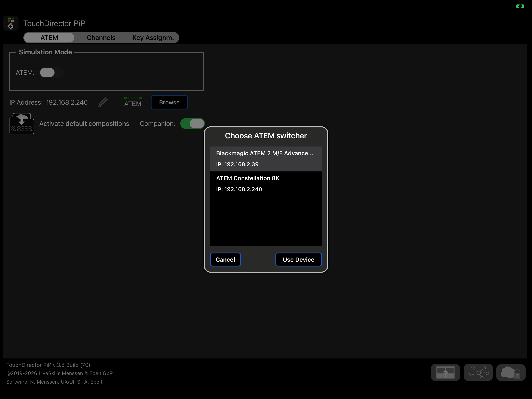The image size is (532, 399).
Task: Switch to the Channels tab
Action: [x=101, y=38]
